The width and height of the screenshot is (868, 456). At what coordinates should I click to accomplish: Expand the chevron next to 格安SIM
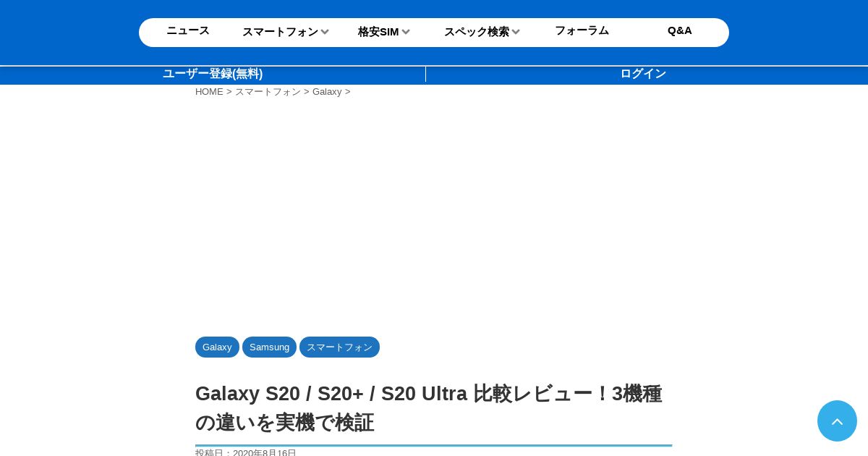[x=406, y=32]
